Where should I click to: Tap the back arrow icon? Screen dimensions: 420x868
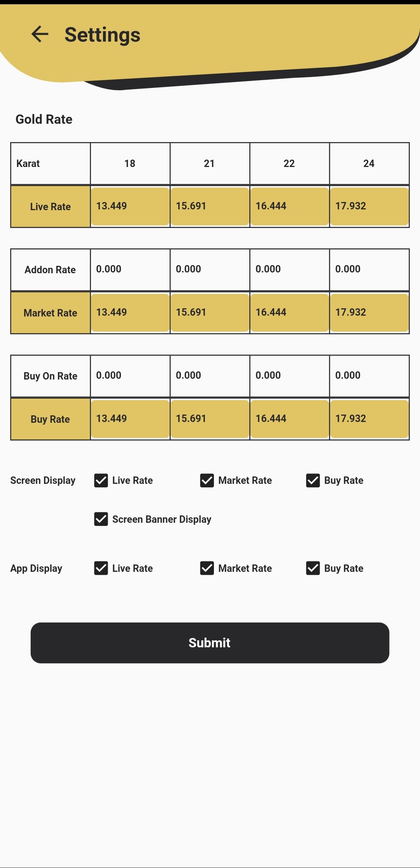tap(40, 34)
